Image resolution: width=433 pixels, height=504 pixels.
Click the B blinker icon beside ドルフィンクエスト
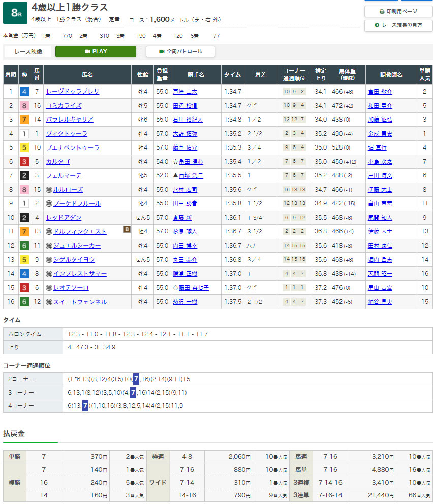click(x=127, y=229)
